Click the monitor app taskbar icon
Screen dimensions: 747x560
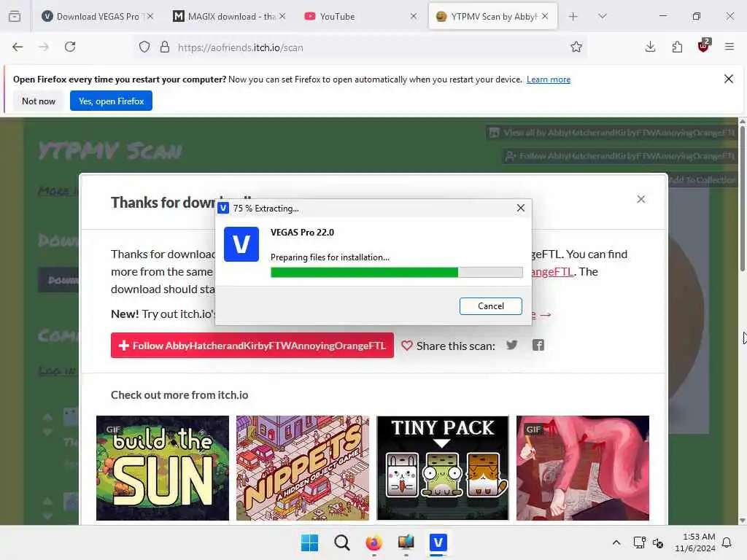click(406, 542)
